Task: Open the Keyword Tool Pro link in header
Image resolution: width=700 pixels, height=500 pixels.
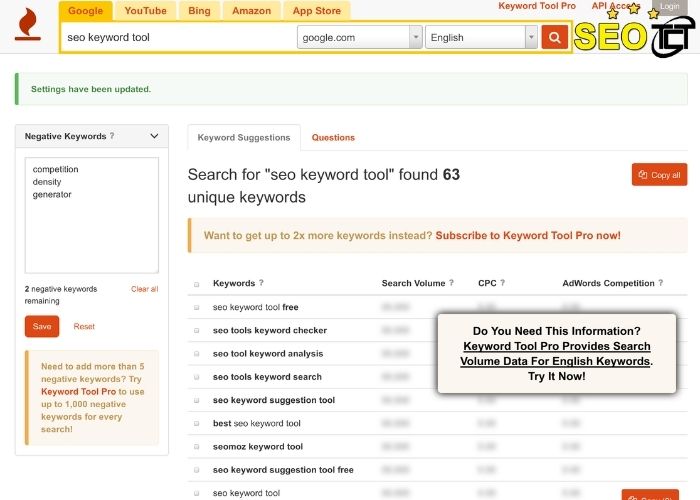Action: point(537,6)
